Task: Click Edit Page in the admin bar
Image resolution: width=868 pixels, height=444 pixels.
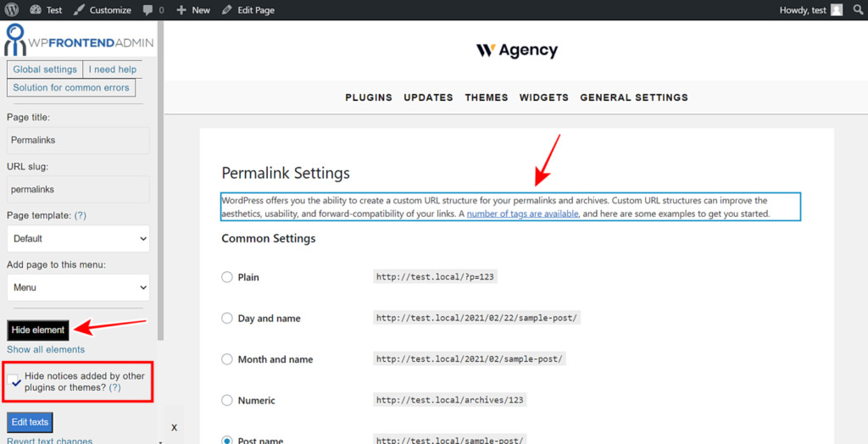Action: pos(248,10)
